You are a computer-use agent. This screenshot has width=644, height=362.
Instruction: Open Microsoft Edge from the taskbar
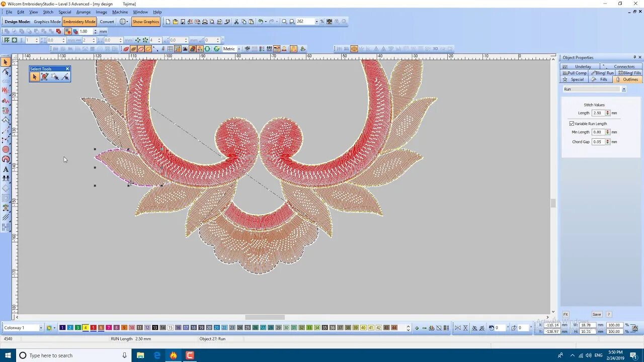(157, 355)
